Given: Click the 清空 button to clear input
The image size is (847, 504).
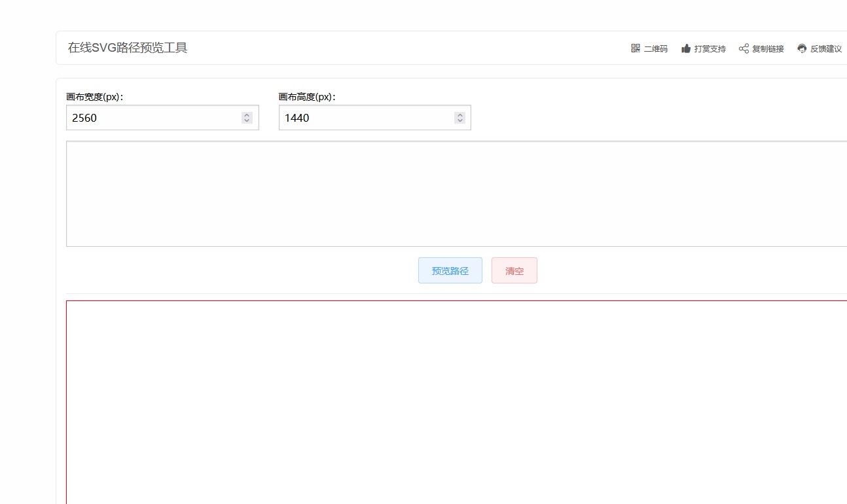Looking at the screenshot, I should click(514, 270).
